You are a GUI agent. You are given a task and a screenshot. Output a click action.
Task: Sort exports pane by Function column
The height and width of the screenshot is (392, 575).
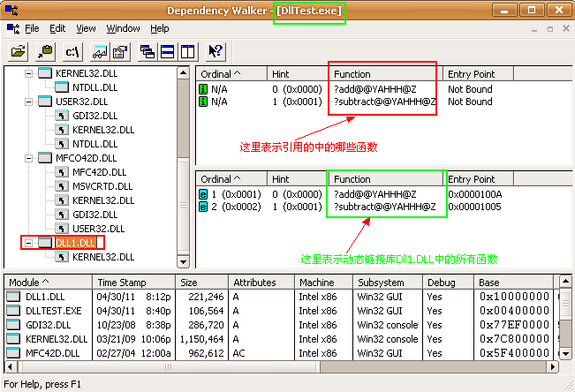[x=386, y=179]
